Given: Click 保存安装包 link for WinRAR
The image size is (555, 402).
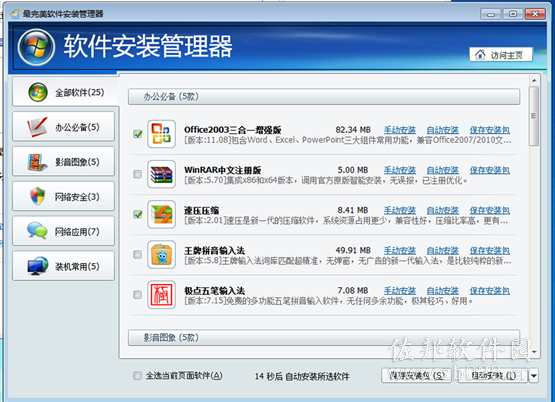Looking at the screenshot, I should (490, 170).
